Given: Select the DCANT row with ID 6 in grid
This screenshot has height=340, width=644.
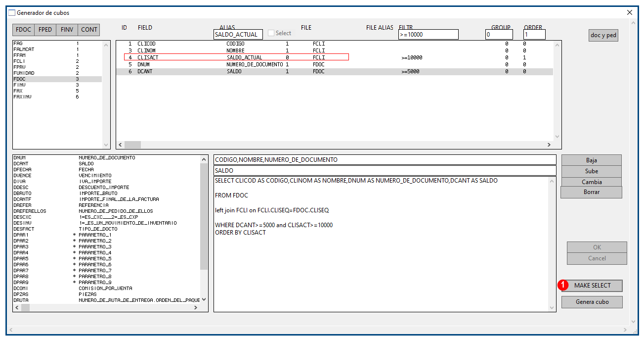Looking at the screenshot, I should pos(335,71).
